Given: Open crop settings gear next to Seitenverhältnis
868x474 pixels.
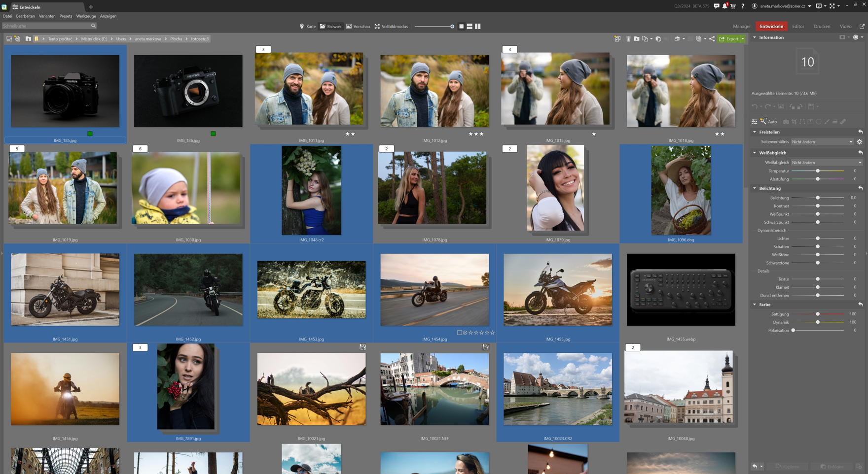Looking at the screenshot, I should coord(860,142).
